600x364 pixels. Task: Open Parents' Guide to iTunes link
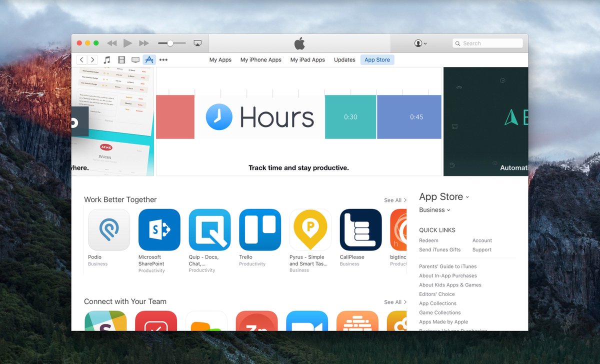[x=448, y=266]
